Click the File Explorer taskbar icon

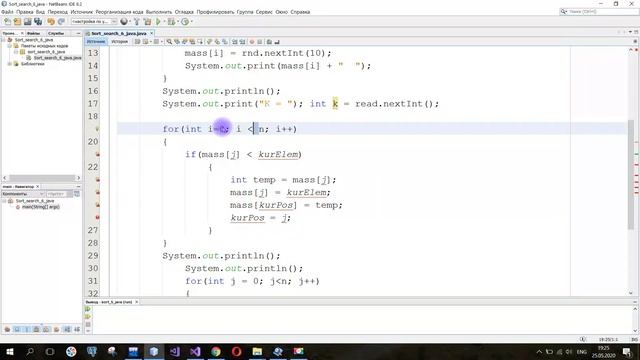coord(257,351)
